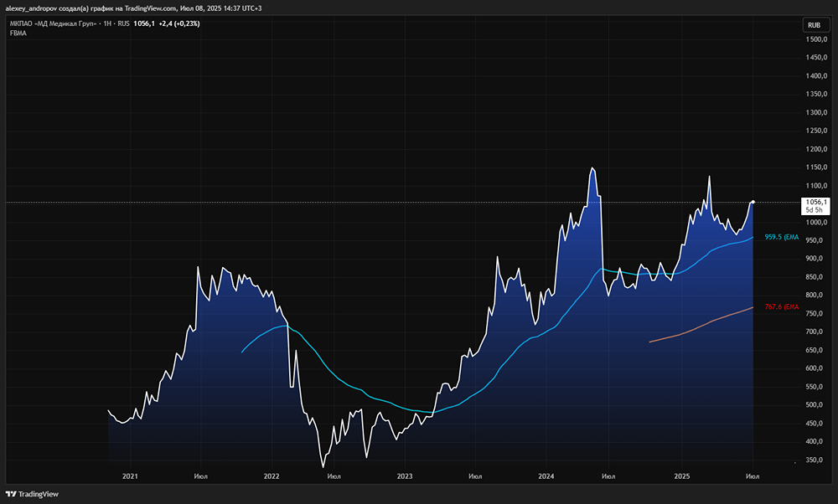
Task: Click the 1000,0 price axis label
Action: click(816, 222)
